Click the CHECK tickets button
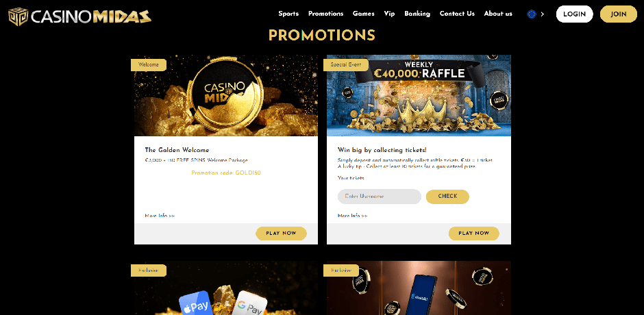 click(x=447, y=197)
